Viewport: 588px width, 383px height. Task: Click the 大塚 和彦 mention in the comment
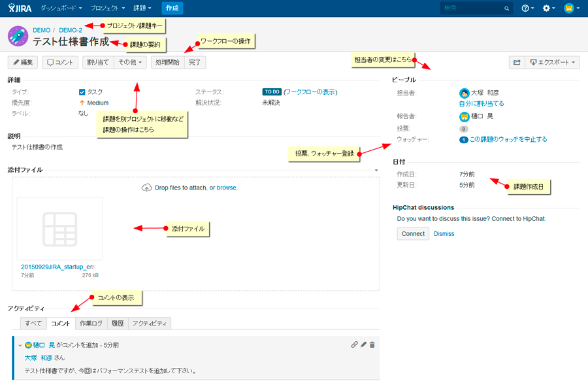pos(39,358)
